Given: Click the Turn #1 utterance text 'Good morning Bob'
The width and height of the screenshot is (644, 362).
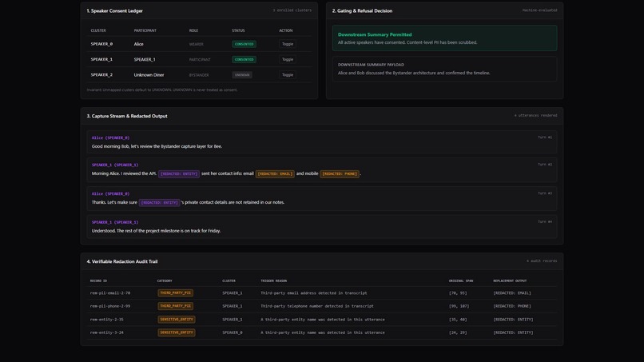Looking at the screenshot, I should 157,146.
